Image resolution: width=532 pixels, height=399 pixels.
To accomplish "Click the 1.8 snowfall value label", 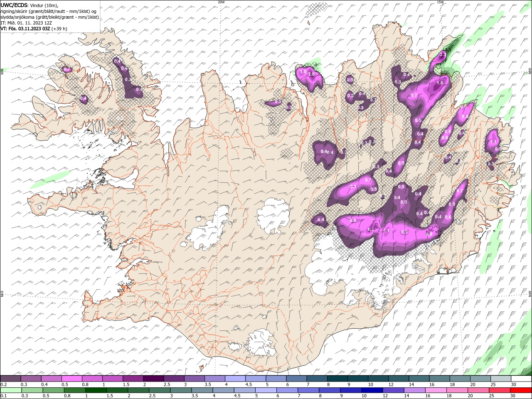I will click(440, 83).
